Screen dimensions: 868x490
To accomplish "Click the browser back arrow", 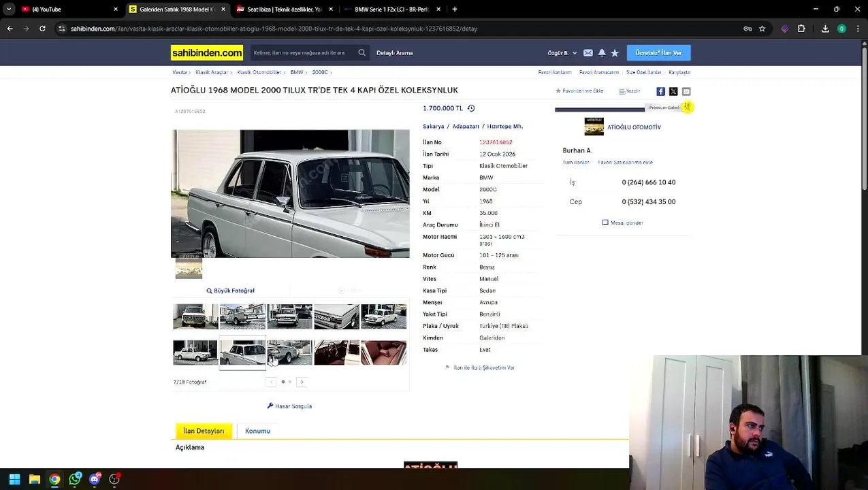I will pos(10,29).
